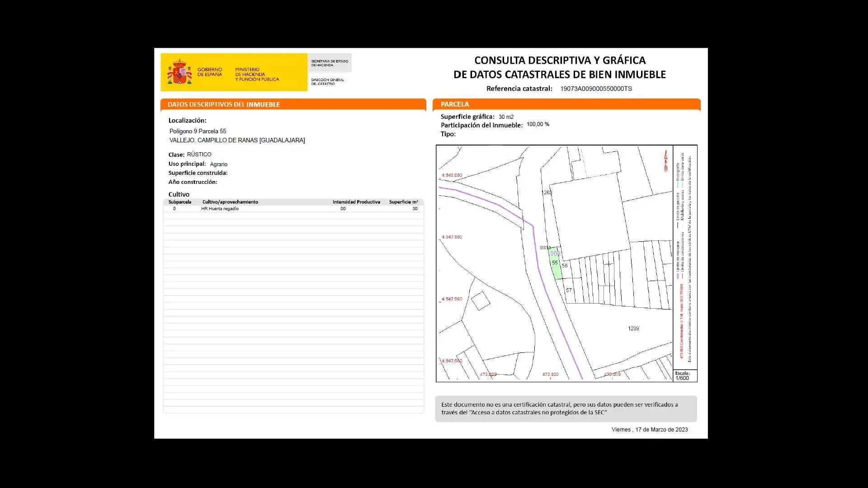Click the cadastral reference 19073A009000550000TS
The width and height of the screenshot is (868, 488).
tap(596, 89)
